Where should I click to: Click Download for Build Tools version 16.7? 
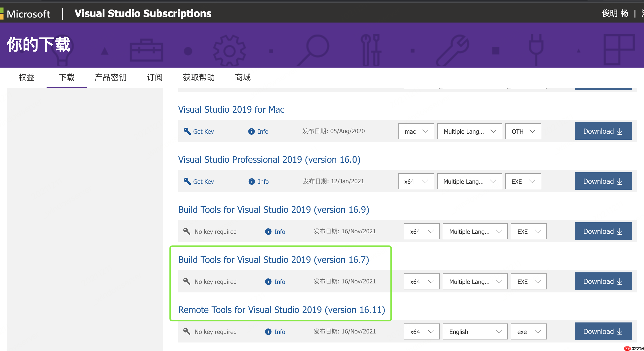tap(603, 281)
